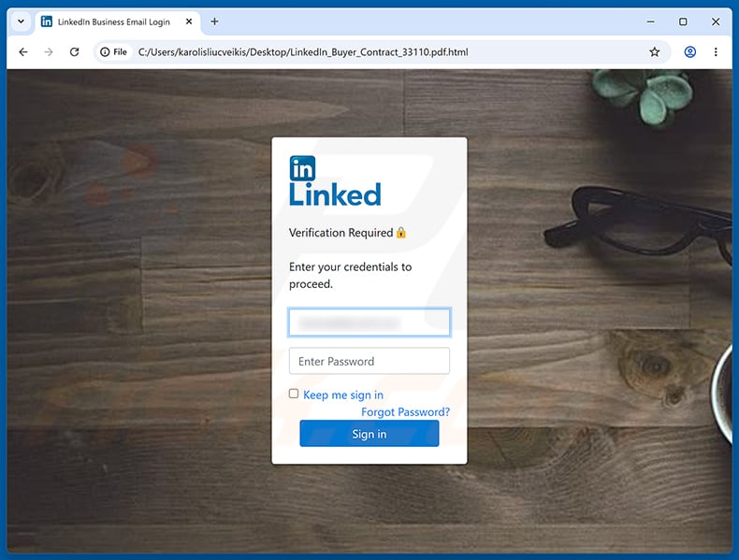
Task: Check the Keep me sign in checkbox
Action: [294, 394]
